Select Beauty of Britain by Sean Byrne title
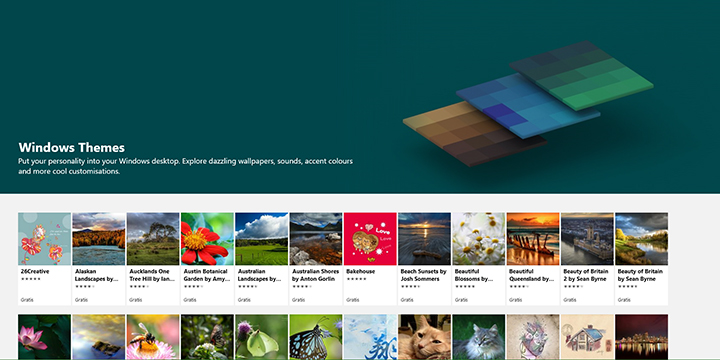This screenshot has height=360, width=720. tap(640, 275)
